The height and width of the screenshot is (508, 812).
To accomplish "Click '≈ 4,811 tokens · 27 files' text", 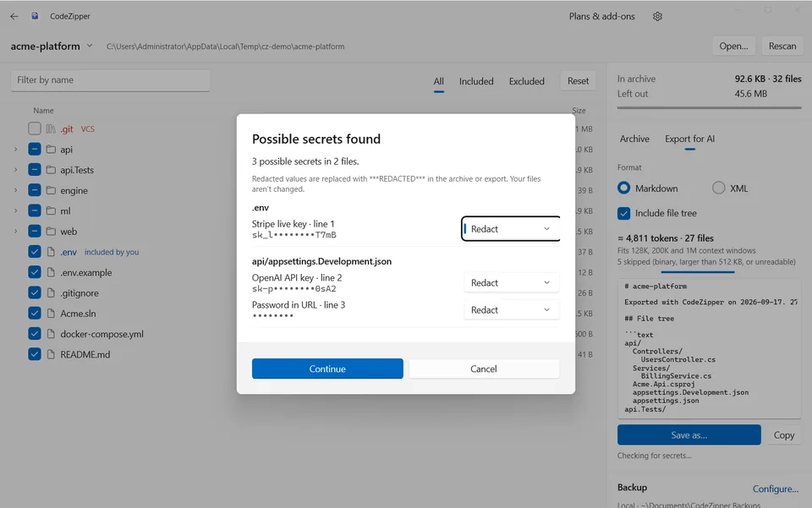I will pyautogui.click(x=666, y=238).
